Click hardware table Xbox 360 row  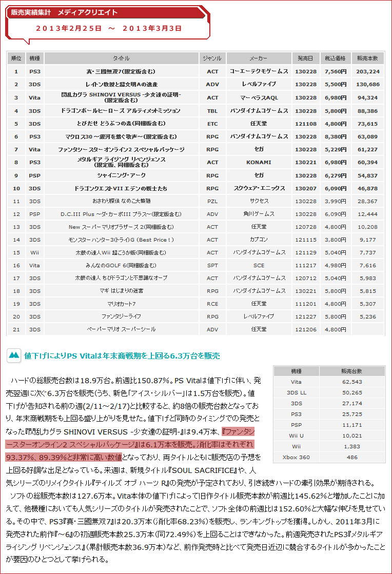point(329,457)
